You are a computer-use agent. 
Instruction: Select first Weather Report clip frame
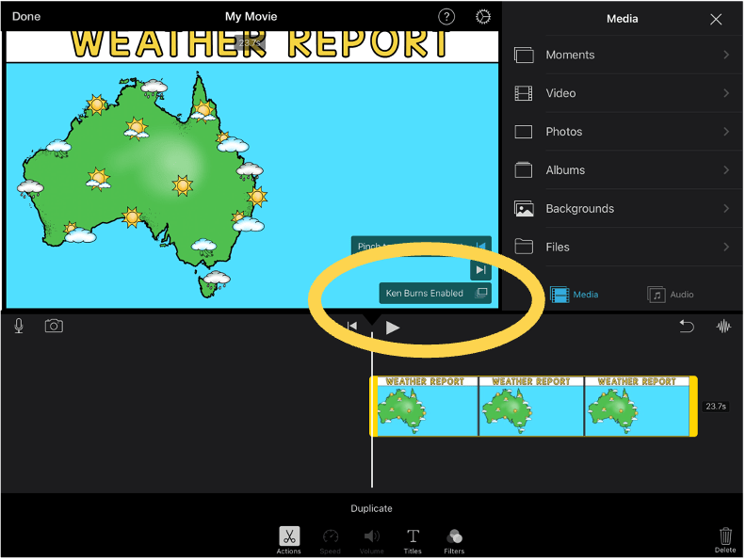429,406
